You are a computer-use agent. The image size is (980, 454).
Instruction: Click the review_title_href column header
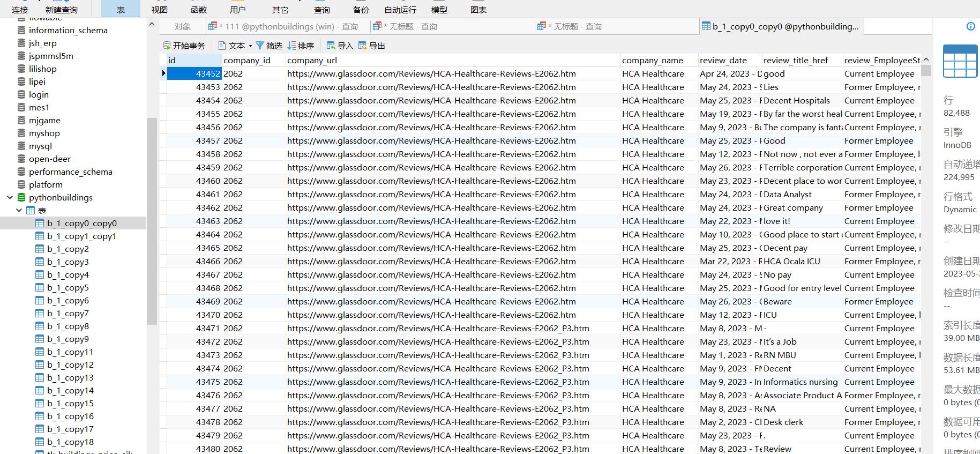click(802, 60)
